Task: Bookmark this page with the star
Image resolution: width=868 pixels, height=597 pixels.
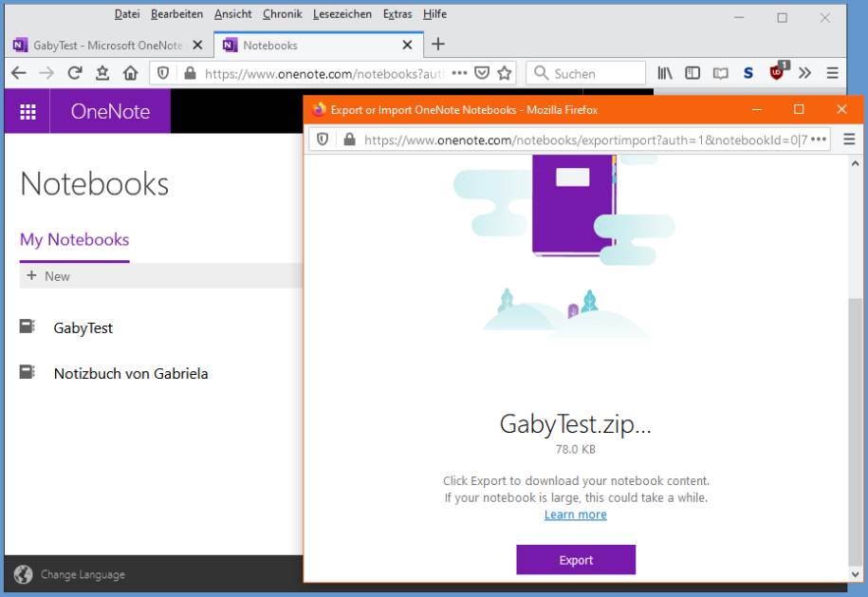Action: pyautogui.click(x=505, y=73)
